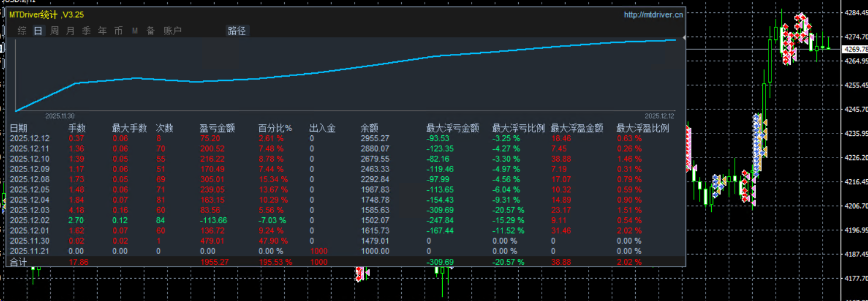Click the equity curve start date 2025.11.30
Image resolution: width=868 pixels, height=301 pixels.
pos(60,116)
